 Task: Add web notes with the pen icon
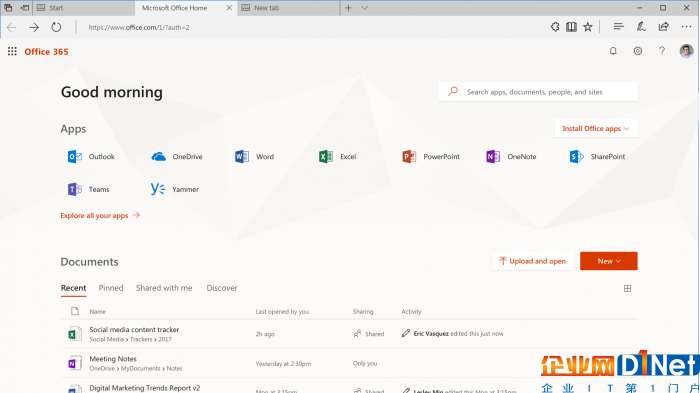point(641,27)
